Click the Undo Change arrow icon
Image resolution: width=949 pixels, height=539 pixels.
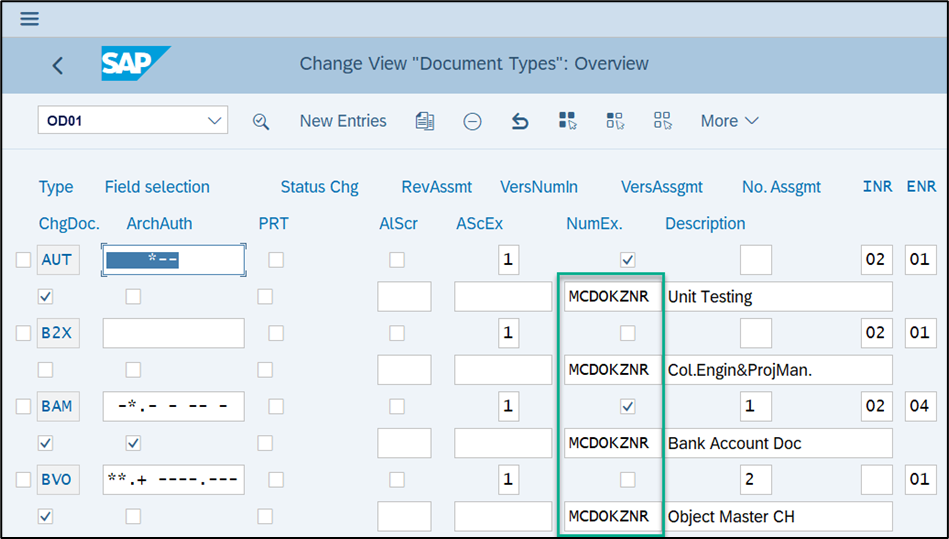[x=520, y=121]
